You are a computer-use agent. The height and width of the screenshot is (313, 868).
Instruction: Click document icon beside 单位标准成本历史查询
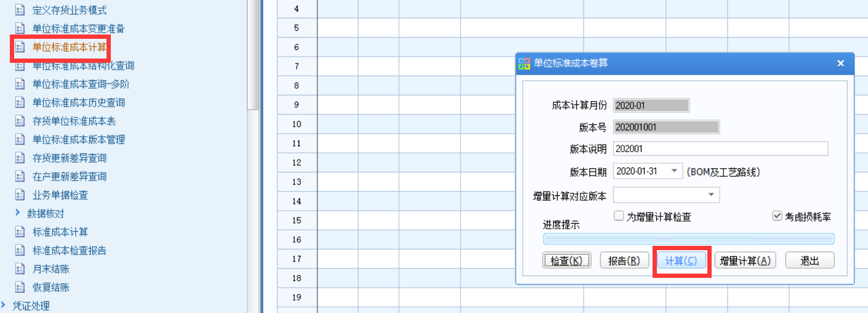(20, 103)
